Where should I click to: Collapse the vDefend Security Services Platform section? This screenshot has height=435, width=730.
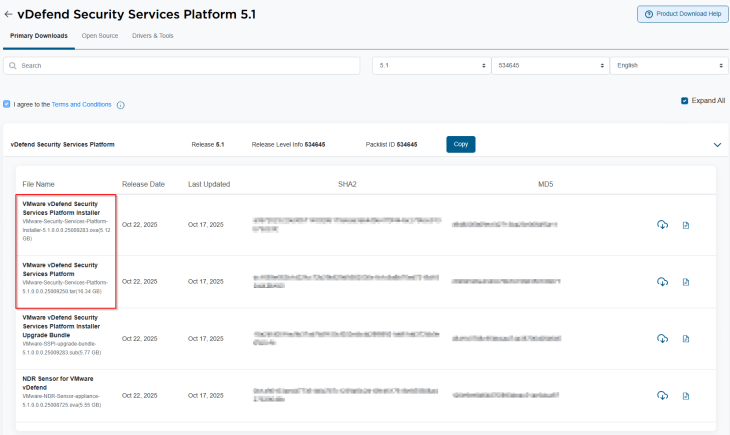point(717,145)
